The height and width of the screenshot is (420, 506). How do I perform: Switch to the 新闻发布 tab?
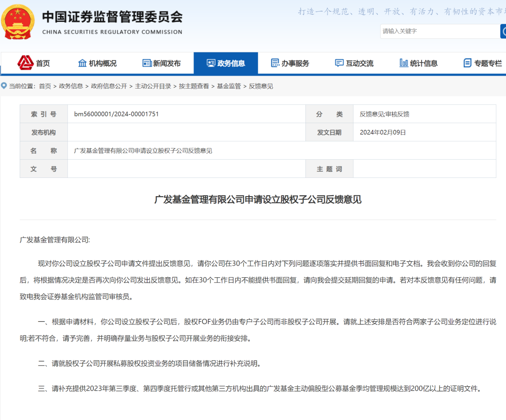(x=161, y=63)
